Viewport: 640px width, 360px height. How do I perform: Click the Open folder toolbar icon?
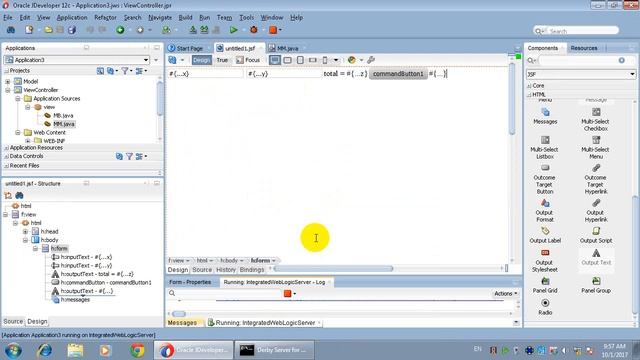[48, 30]
